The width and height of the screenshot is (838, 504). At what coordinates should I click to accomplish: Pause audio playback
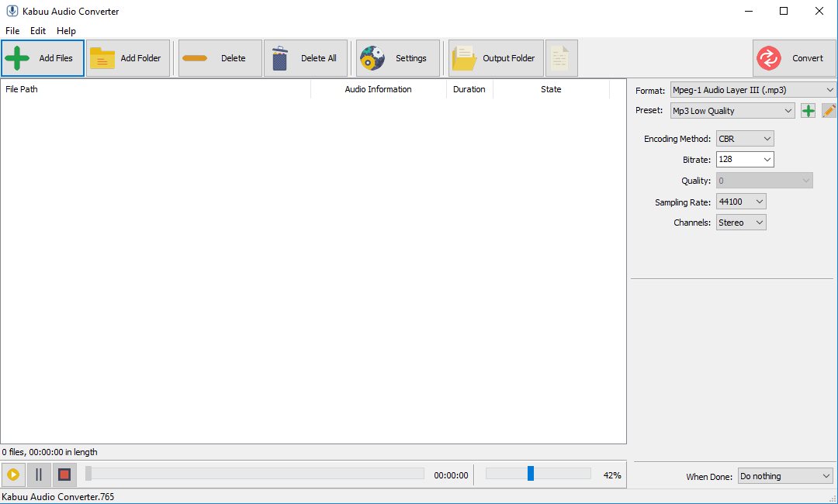[39, 475]
